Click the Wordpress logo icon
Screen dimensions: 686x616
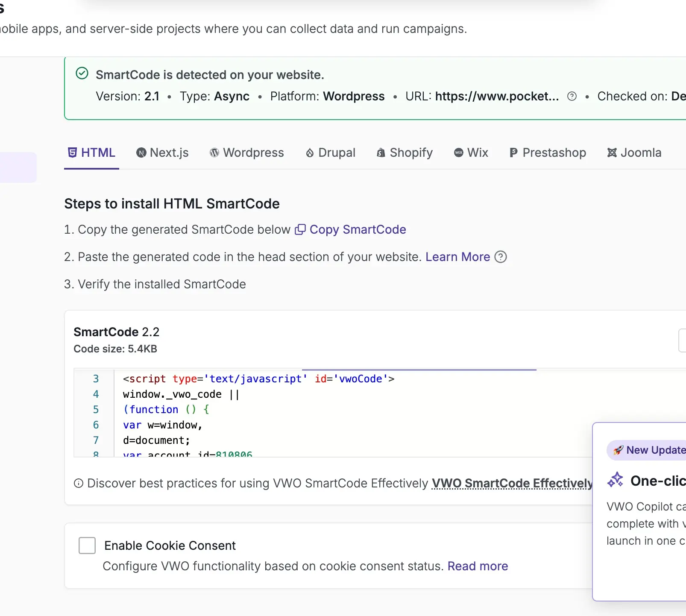(214, 153)
